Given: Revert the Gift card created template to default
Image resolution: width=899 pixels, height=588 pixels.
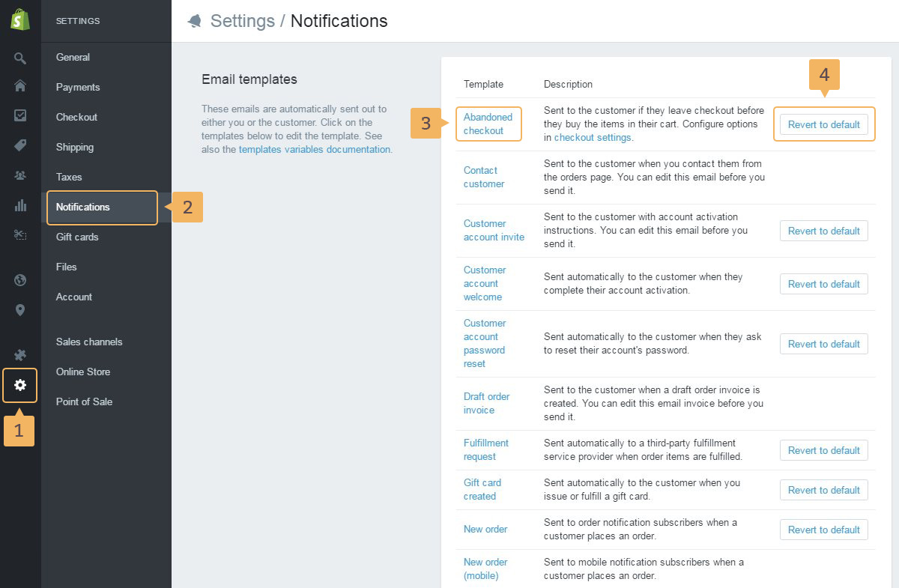Looking at the screenshot, I should (823, 490).
